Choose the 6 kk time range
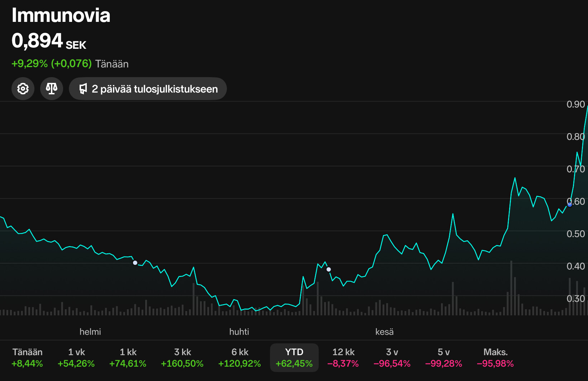 pyautogui.click(x=240, y=358)
